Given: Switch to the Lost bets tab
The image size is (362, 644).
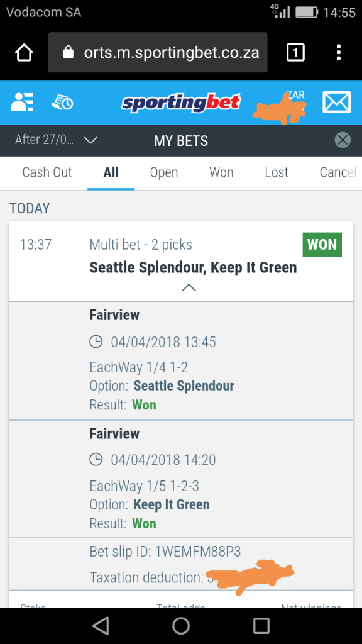Looking at the screenshot, I should click(277, 172).
